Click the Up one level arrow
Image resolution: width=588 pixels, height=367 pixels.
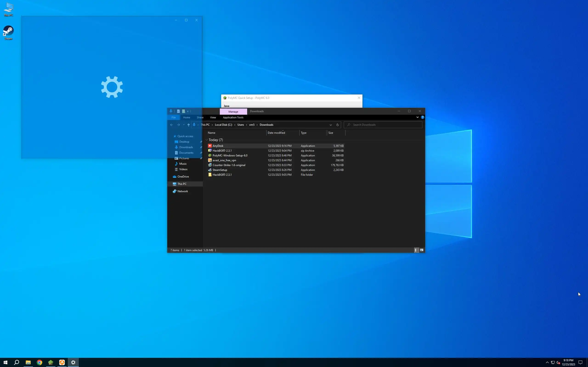coord(188,125)
